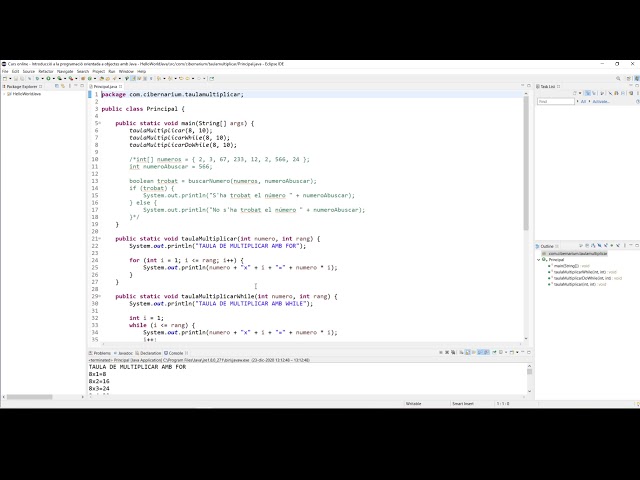Open the Debug dropdown arrow beside bug icon

click(x=42, y=78)
